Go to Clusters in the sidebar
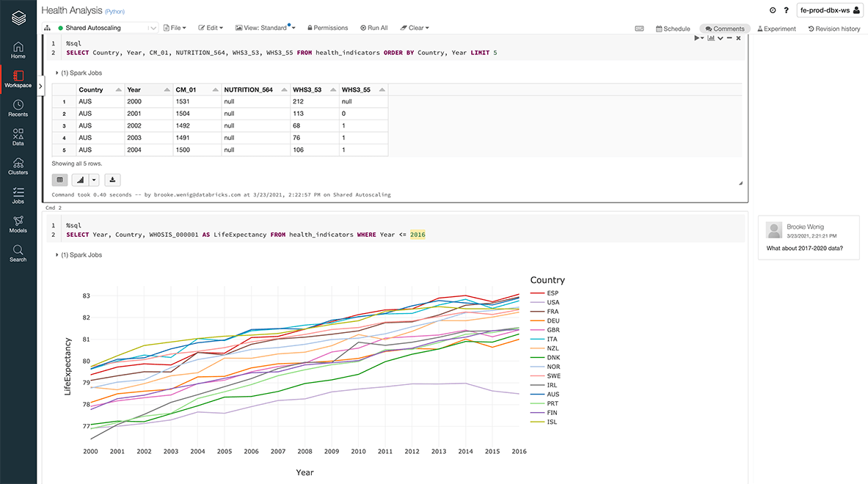The height and width of the screenshot is (484, 868). pyautogui.click(x=18, y=166)
